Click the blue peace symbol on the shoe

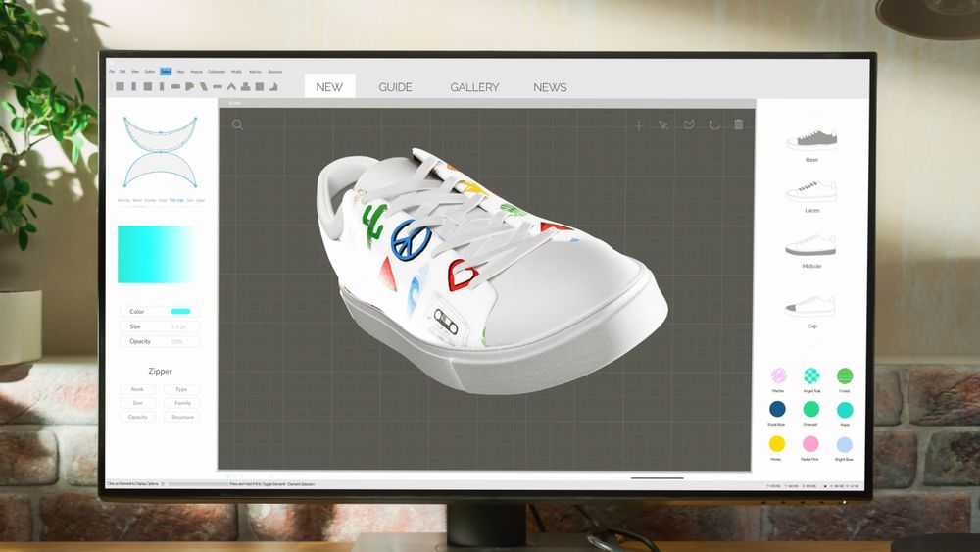pos(411,240)
